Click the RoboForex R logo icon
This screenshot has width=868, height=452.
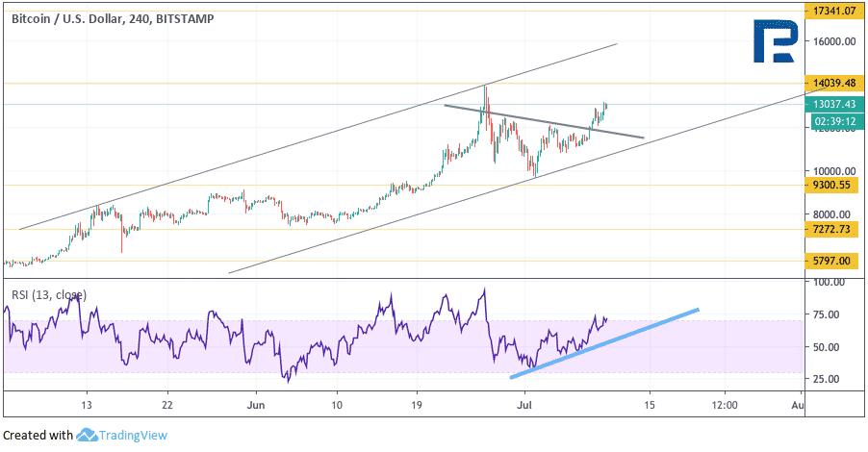pyautogui.click(x=776, y=41)
